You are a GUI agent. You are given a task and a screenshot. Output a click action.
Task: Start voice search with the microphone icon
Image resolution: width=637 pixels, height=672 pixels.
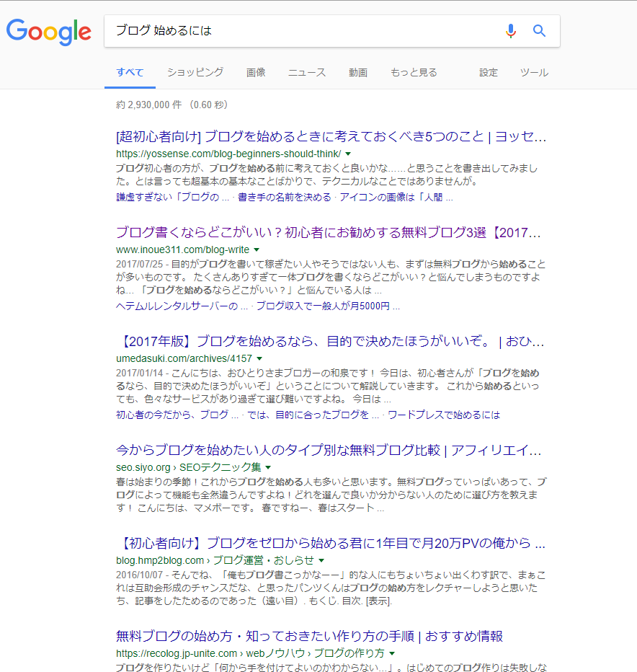510,31
